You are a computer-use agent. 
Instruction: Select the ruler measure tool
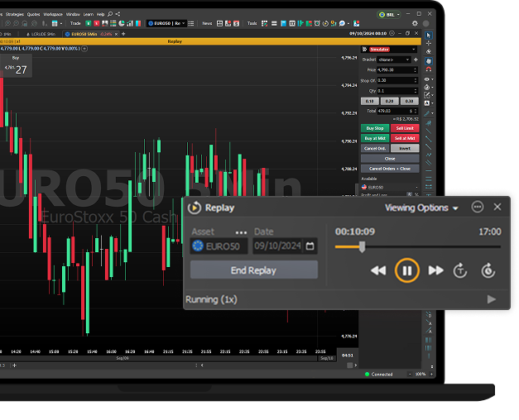(427, 113)
